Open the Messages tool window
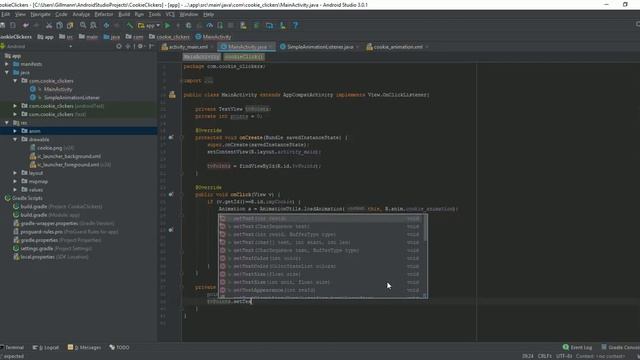Viewport: 640px width, 360px height. (x=84, y=347)
